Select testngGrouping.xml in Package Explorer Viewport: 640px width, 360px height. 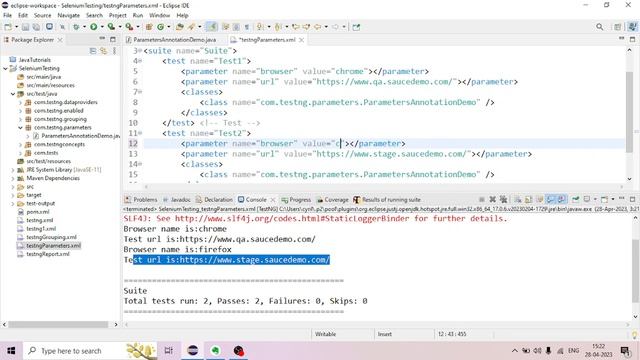tap(51, 237)
